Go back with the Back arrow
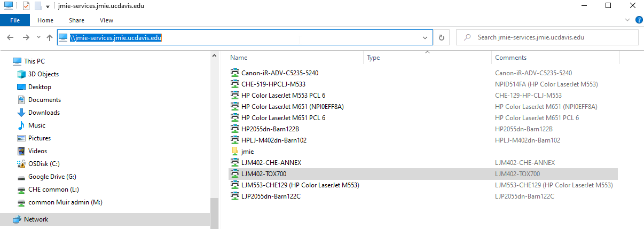 click(x=10, y=37)
